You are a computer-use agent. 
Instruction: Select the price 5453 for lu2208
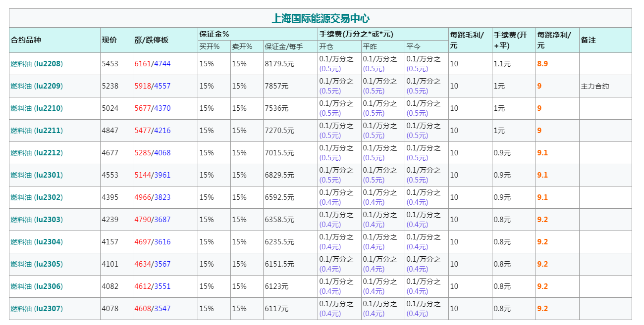coord(110,64)
